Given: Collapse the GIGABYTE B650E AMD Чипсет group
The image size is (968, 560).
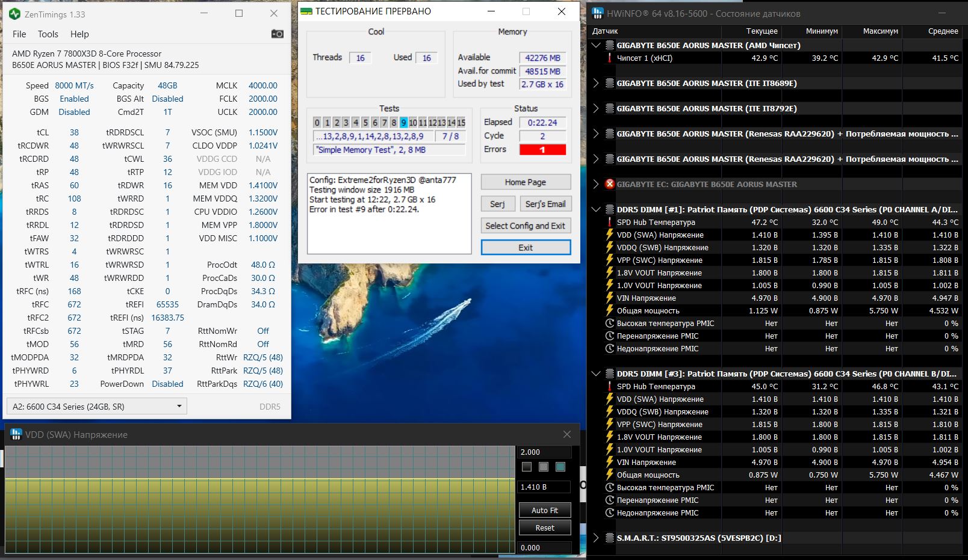Looking at the screenshot, I should pos(596,45).
